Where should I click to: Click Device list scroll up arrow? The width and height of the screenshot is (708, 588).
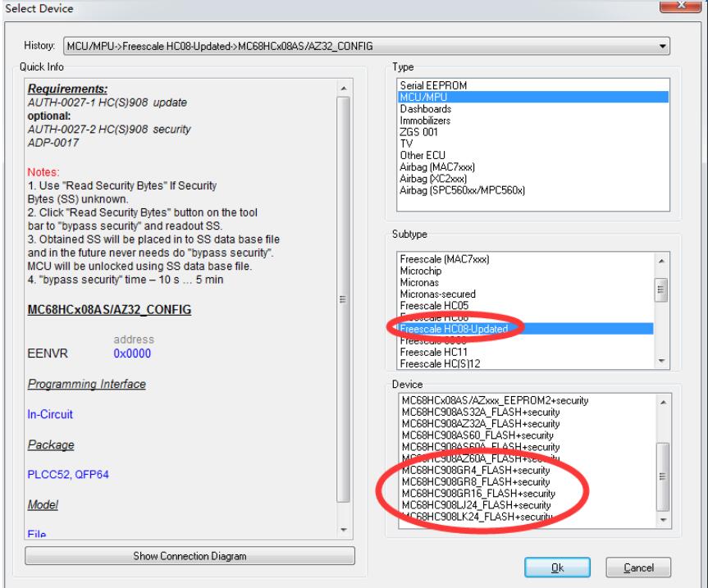663,402
